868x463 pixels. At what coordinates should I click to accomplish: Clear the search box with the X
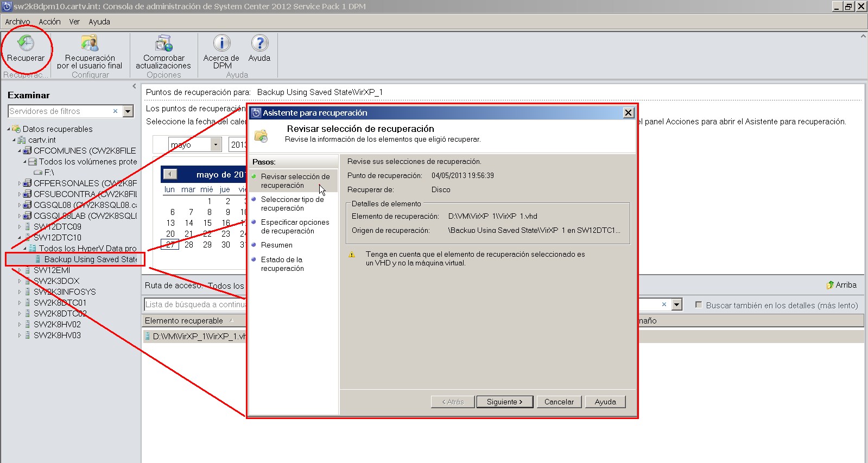(664, 305)
